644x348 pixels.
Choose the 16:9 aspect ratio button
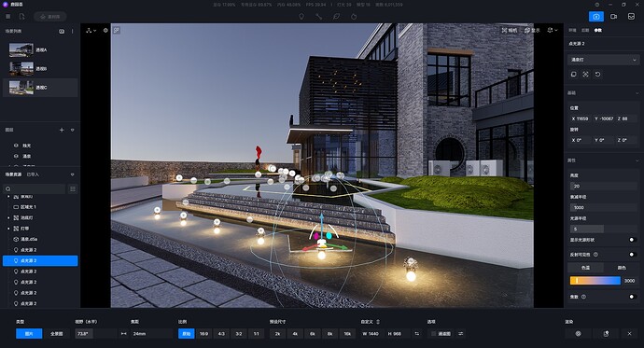pyautogui.click(x=203, y=334)
